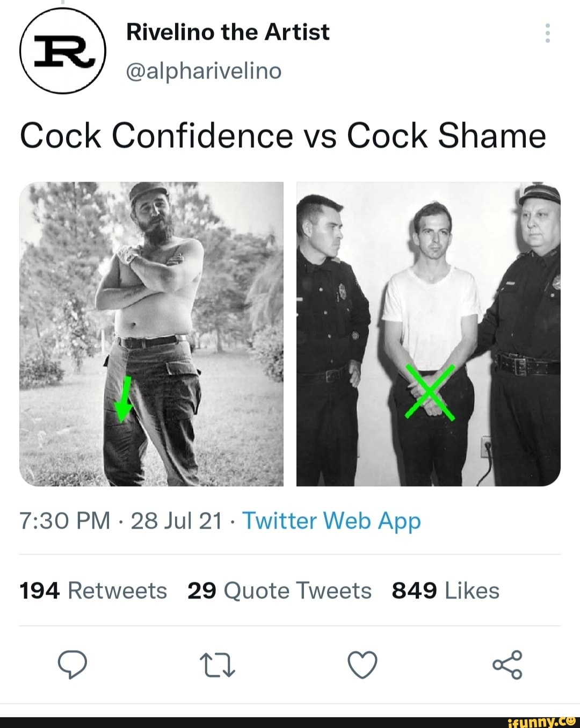The image size is (580, 728).
Task: View the 194 Retweets list
Action: pos(93,590)
